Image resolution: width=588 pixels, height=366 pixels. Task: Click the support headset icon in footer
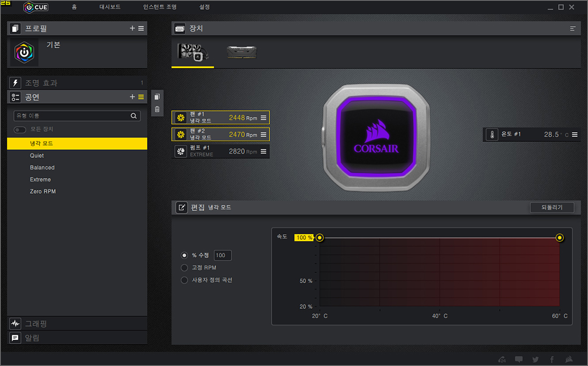click(x=502, y=359)
